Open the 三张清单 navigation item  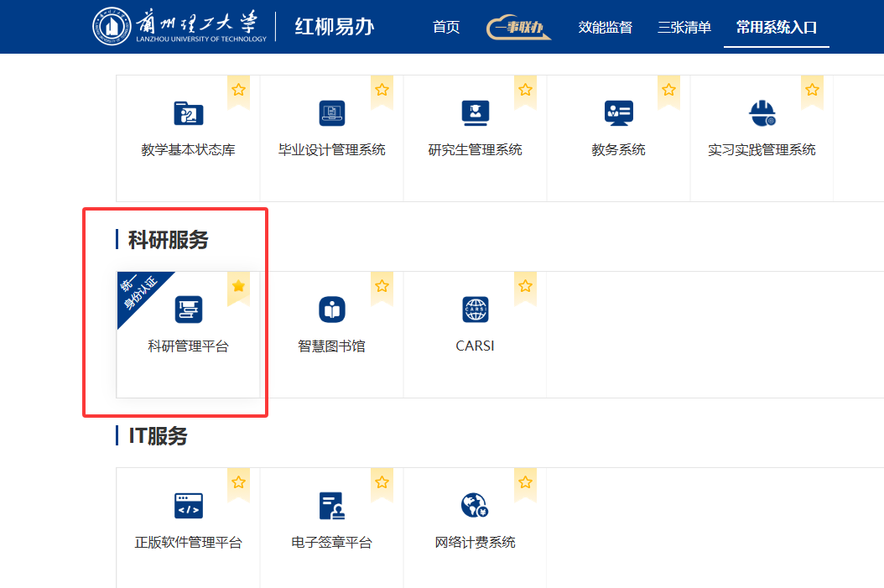tap(684, 28)
